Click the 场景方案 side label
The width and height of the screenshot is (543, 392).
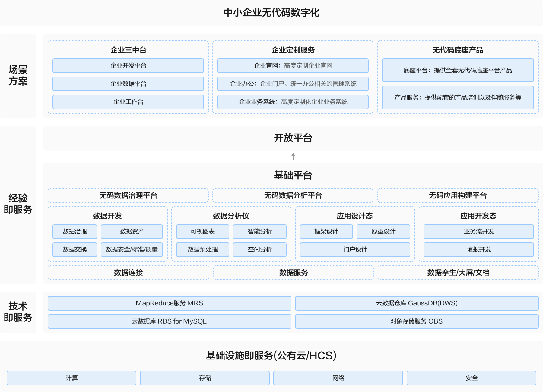tap(18, 75)
